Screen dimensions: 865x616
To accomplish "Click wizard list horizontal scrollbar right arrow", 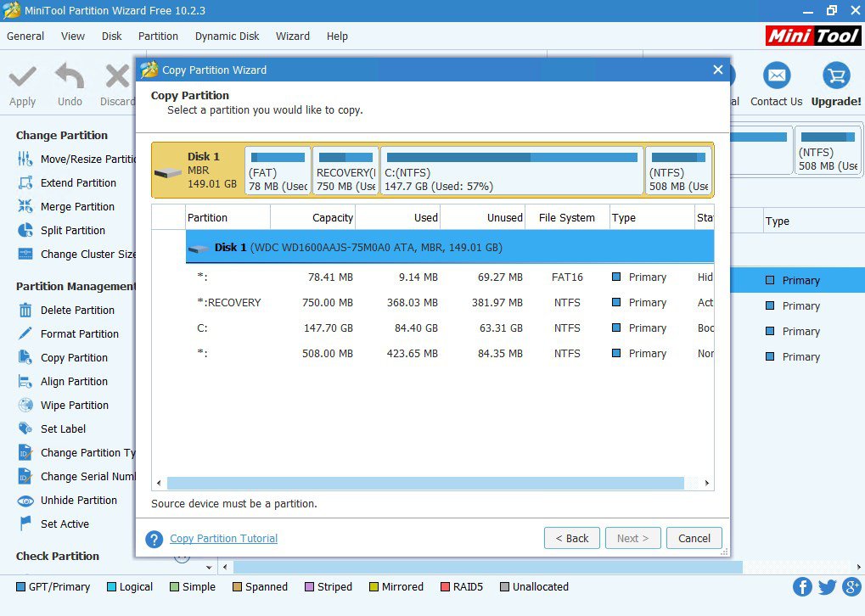I will pos(706,484).
